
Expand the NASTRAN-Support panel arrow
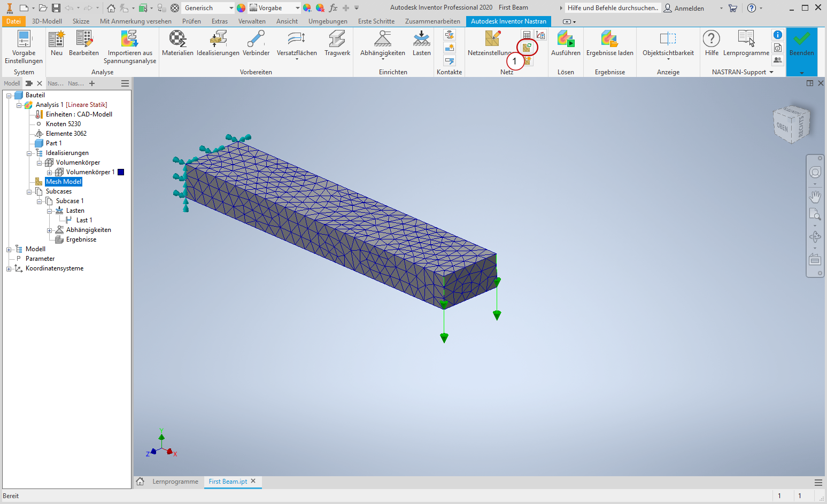pos(771,72)
